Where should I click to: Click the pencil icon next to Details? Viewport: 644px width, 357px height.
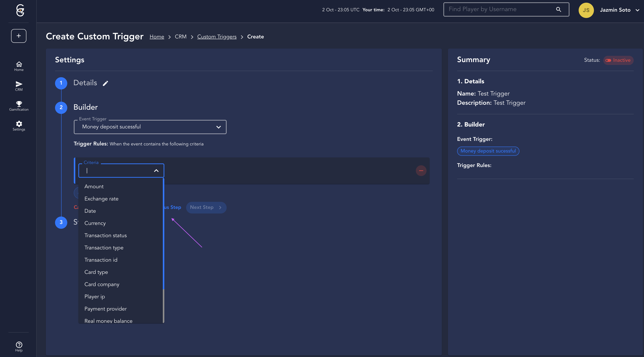[x=105, y=83]
